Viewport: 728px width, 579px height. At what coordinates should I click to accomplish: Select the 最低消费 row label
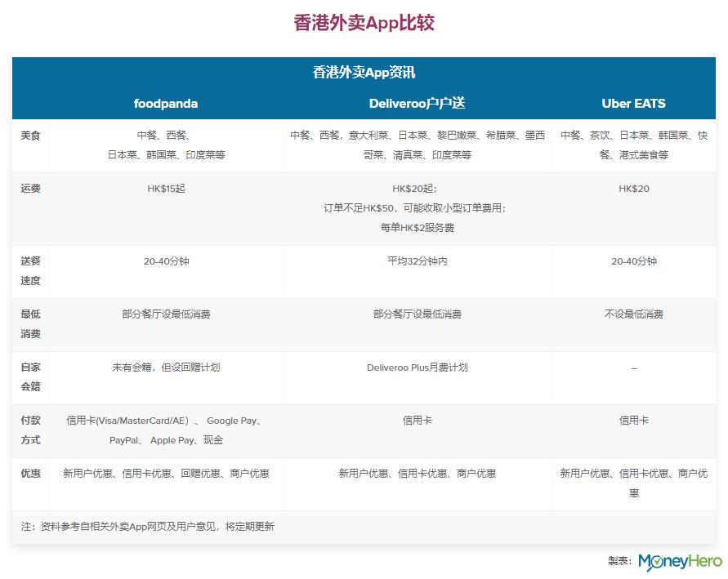30,323
